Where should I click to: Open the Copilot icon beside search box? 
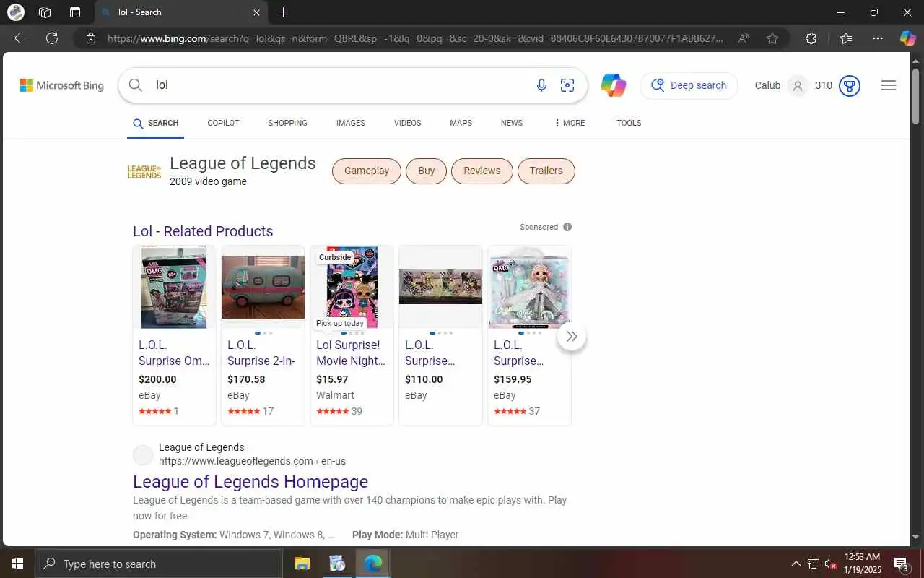point(614,85)
